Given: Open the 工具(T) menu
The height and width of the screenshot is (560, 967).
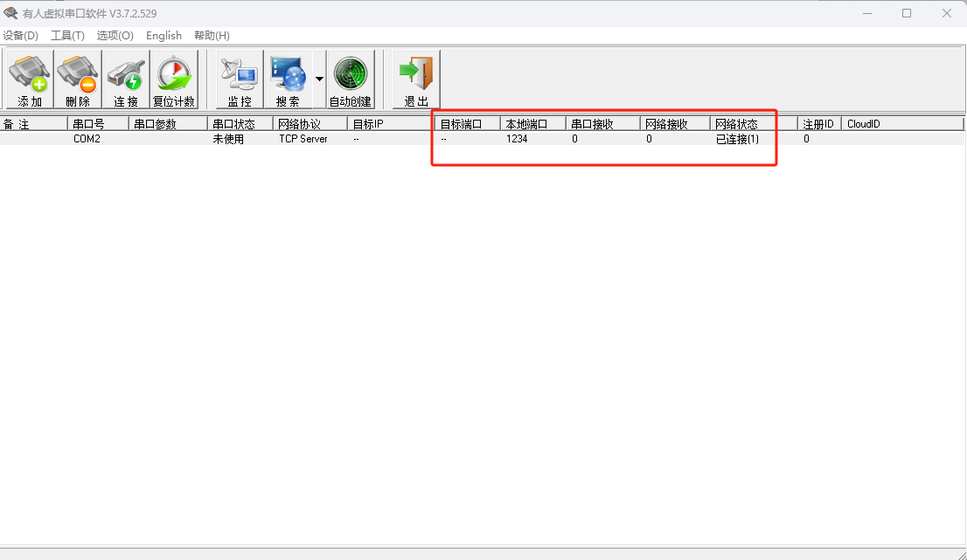Looking at the screenshot, I should [67, 36].
